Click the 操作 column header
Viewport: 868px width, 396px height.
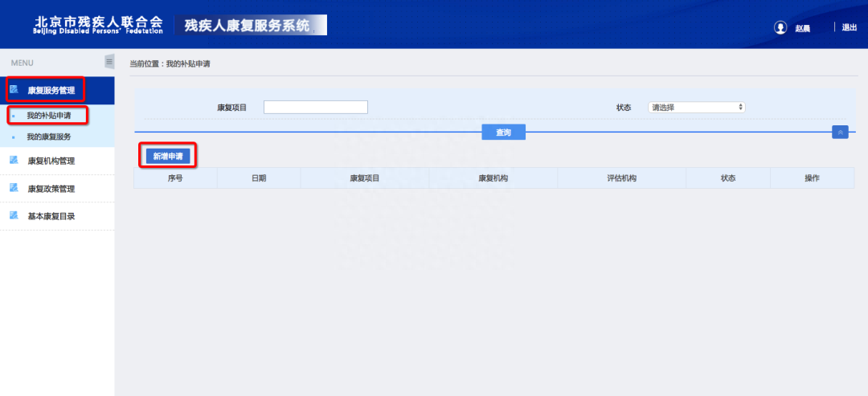click(x=812, y=178)
